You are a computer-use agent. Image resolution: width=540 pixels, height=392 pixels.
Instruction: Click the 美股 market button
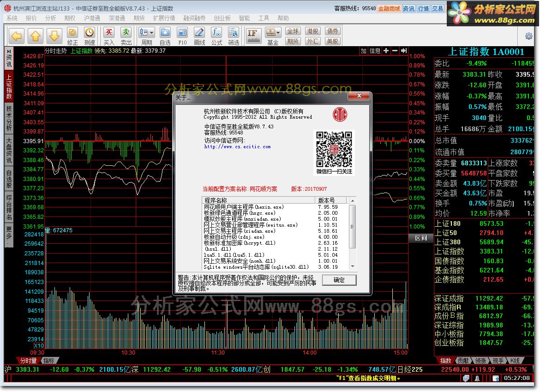(332, 42)
